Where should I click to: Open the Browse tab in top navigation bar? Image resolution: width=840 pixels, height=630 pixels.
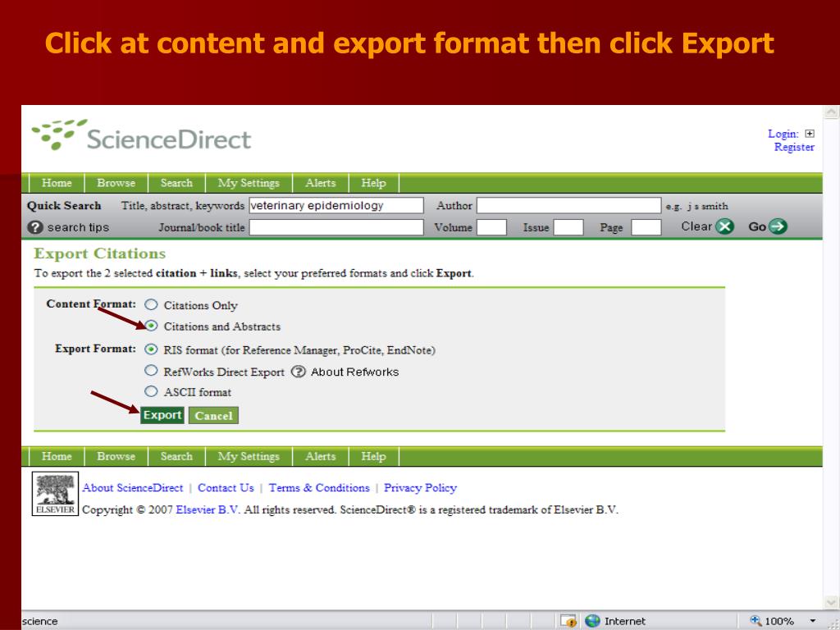(116, 183)
